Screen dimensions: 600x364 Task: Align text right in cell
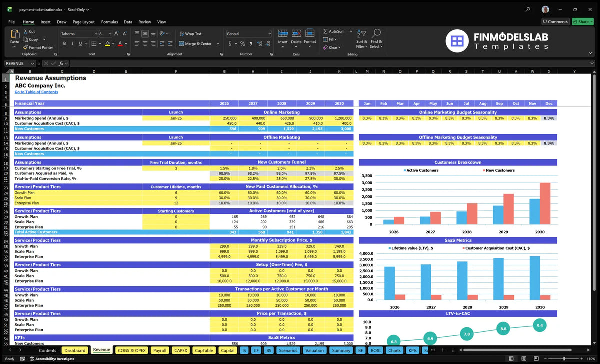point(153,44)
